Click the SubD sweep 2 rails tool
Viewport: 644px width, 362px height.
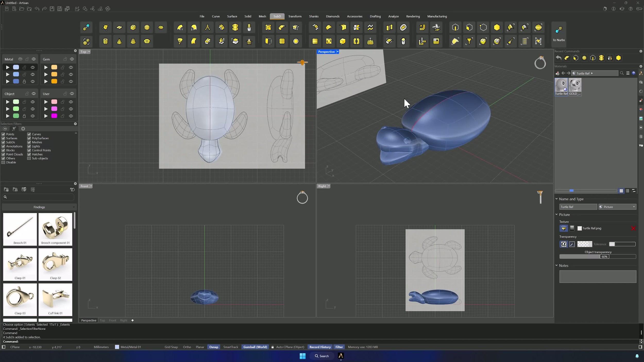tap(194, 28)
